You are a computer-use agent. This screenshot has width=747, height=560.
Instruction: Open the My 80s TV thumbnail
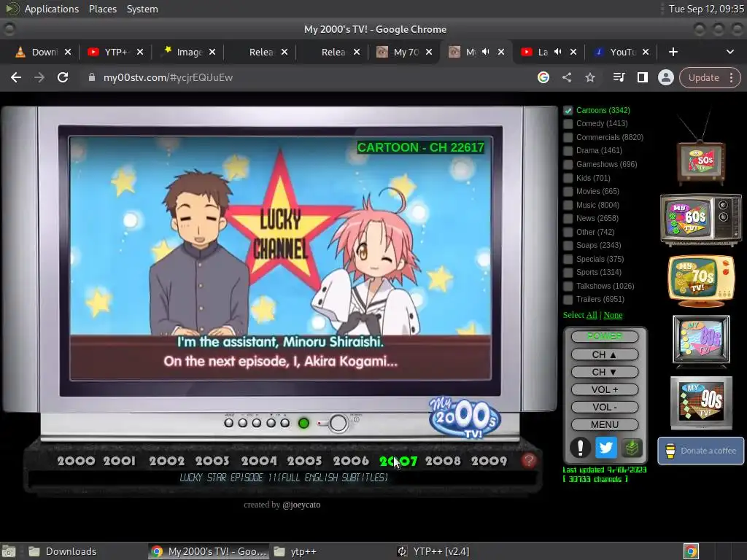tap(701, 340)
